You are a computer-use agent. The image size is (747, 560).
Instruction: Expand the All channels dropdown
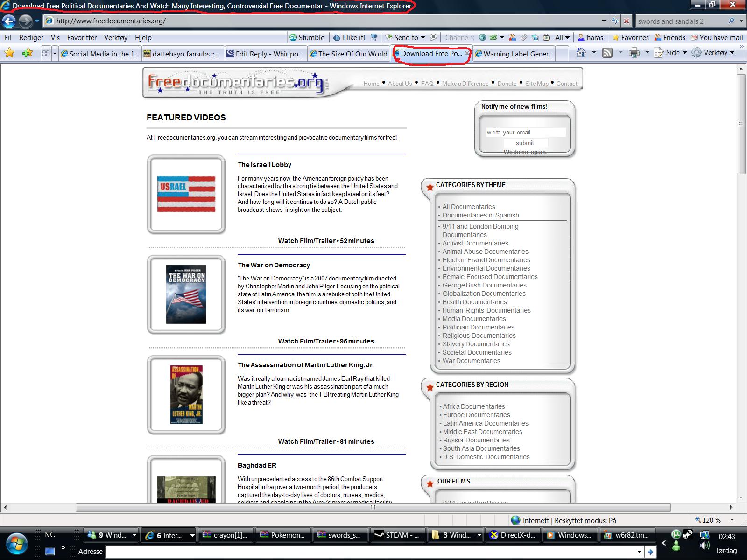(562, 37)
